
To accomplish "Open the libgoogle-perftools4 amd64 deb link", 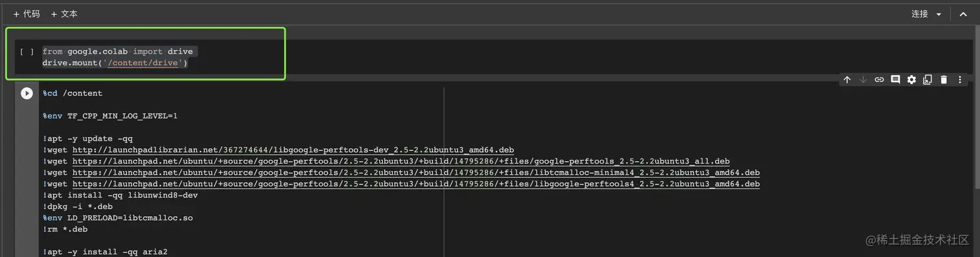I will [x=415, y=184].
